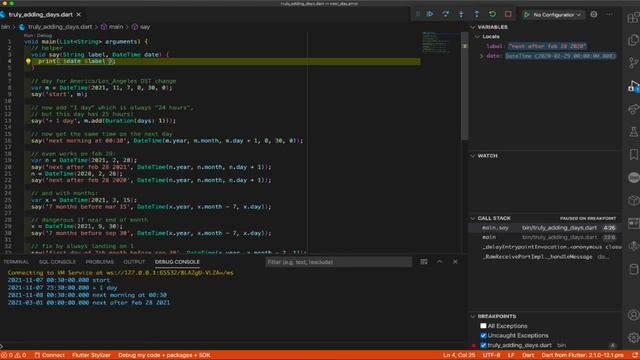Open launch.json via the gear icon
640x360 pixels.
[x=594, y=14]
